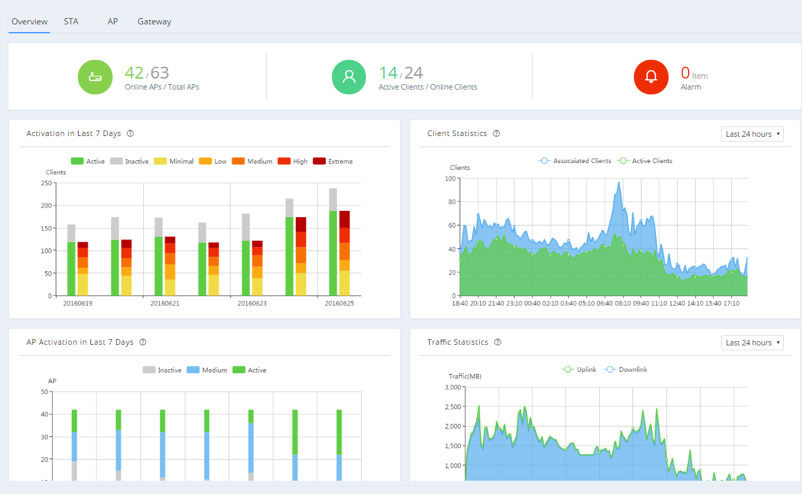Open the Gateway tab
This screenshot has width=802, height=494.
coord(154,21)
